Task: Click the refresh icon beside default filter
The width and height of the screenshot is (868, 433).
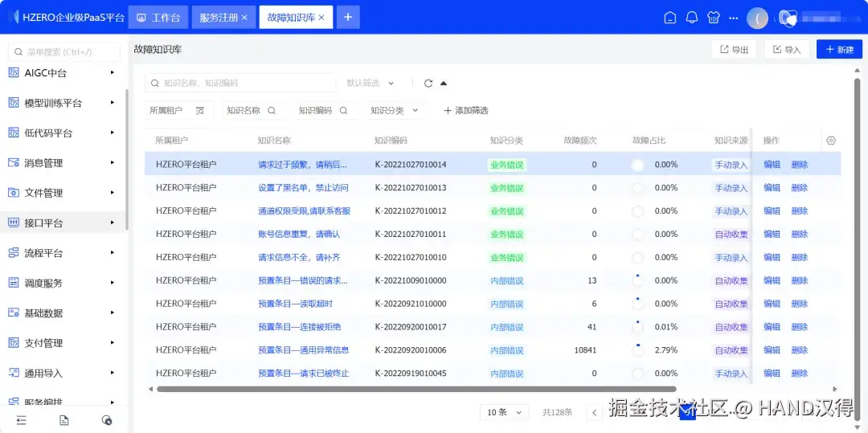Action: 428,83
